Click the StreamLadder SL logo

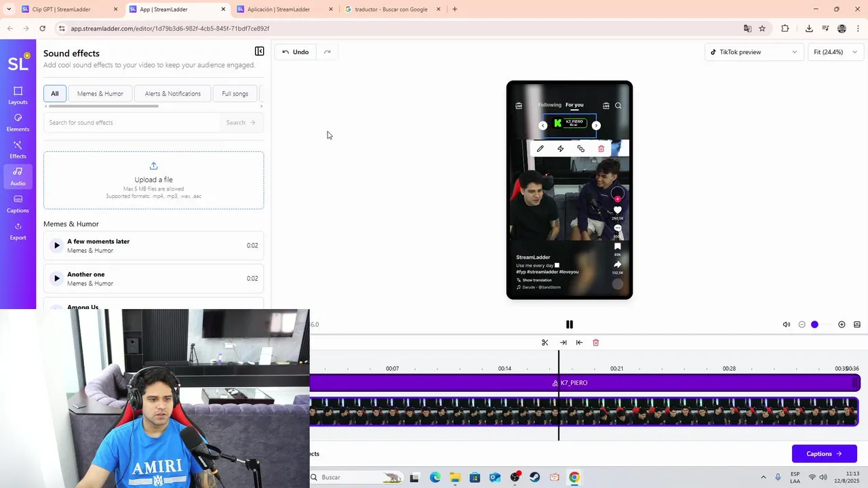click(x=18, y=63)
